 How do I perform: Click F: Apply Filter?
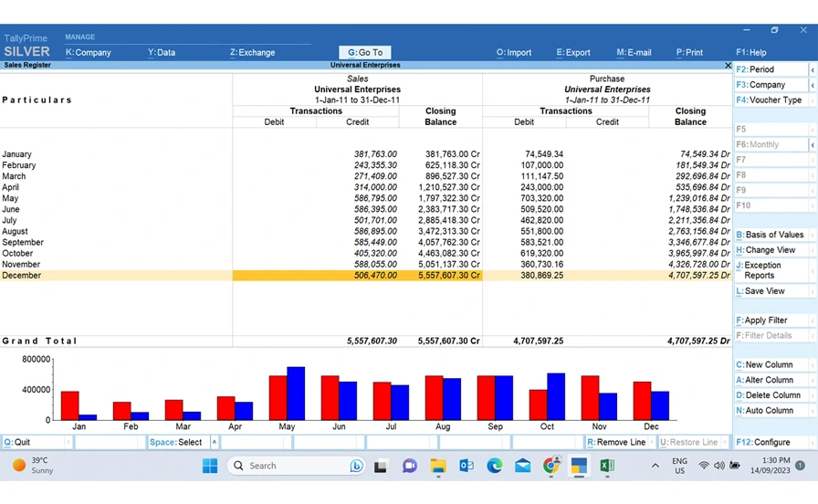click(773, 320)
